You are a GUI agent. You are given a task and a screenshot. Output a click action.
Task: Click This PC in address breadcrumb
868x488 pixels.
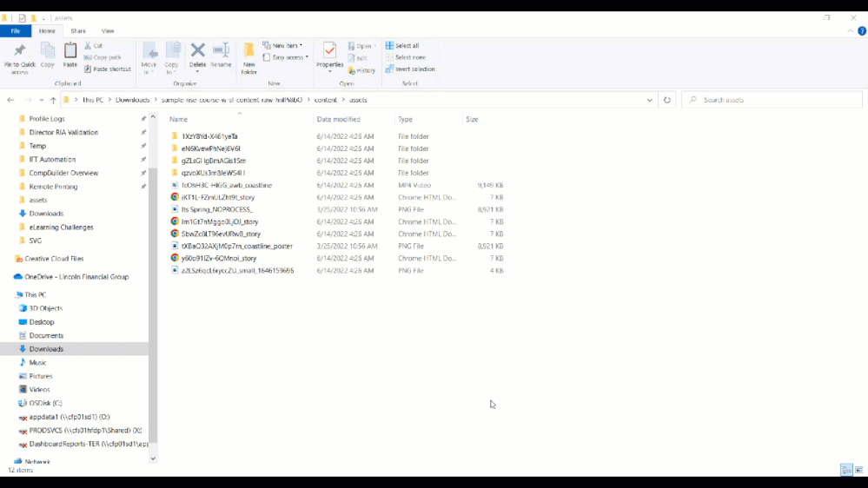tap(92, 100)
